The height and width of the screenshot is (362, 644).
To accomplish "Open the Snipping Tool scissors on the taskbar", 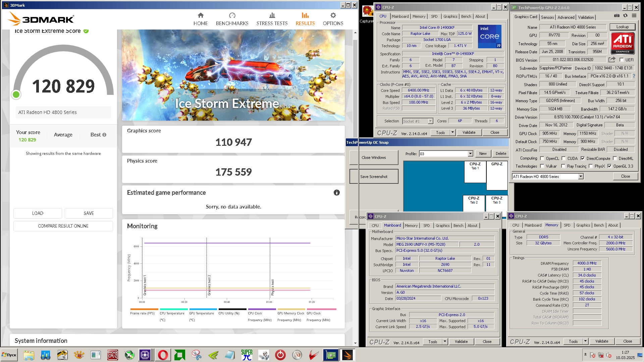I will point(197,355).
